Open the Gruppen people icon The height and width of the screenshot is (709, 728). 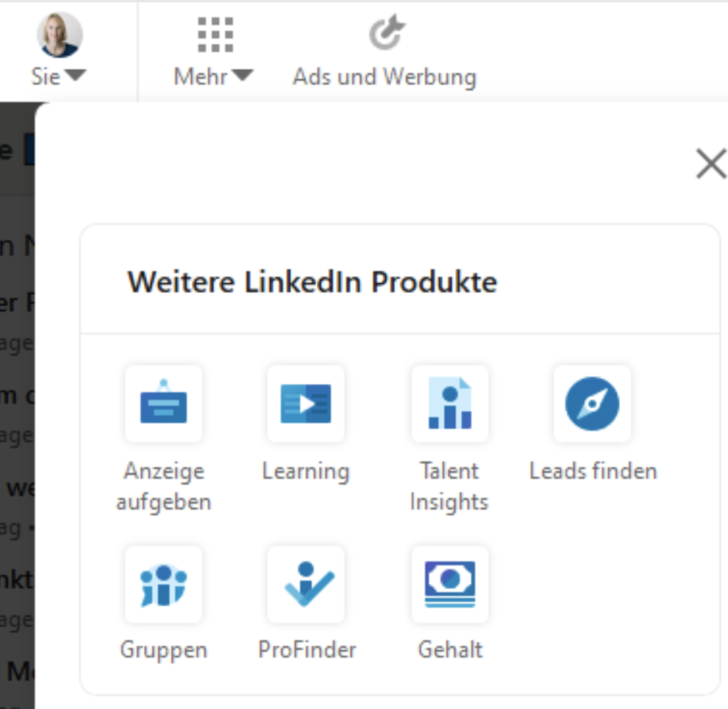(x=163, y=584)
